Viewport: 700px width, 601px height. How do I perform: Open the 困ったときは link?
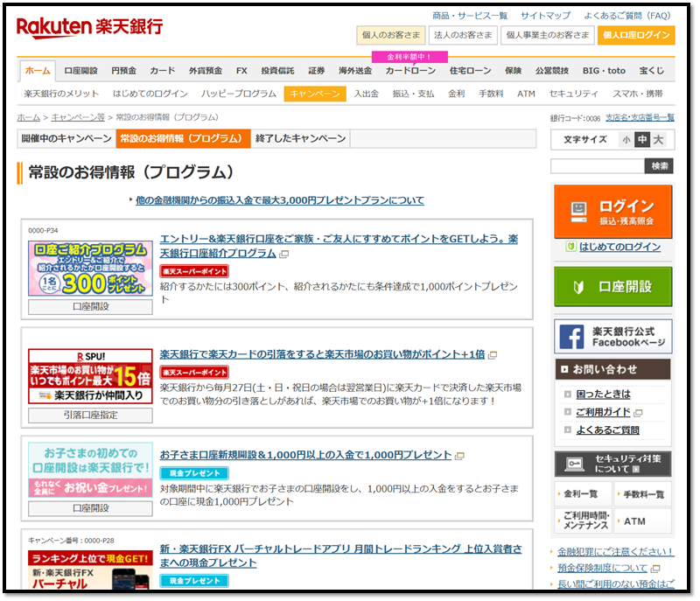pyautogui.click(x=603, y=395)
